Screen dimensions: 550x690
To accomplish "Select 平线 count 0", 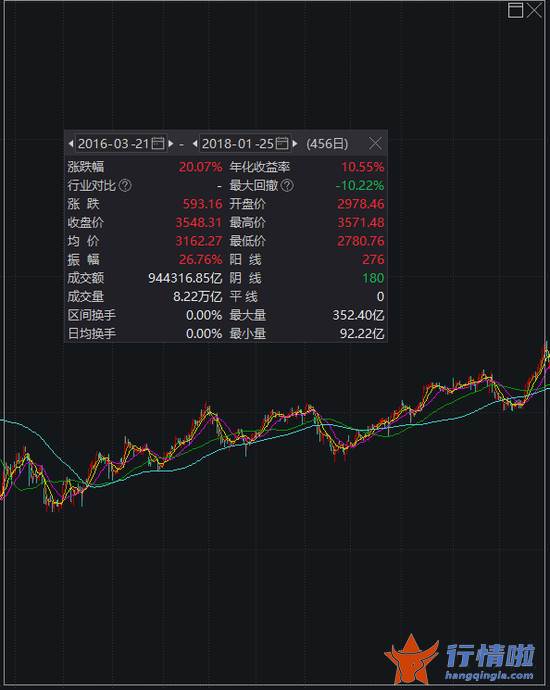I will click(x=380, y=296).
